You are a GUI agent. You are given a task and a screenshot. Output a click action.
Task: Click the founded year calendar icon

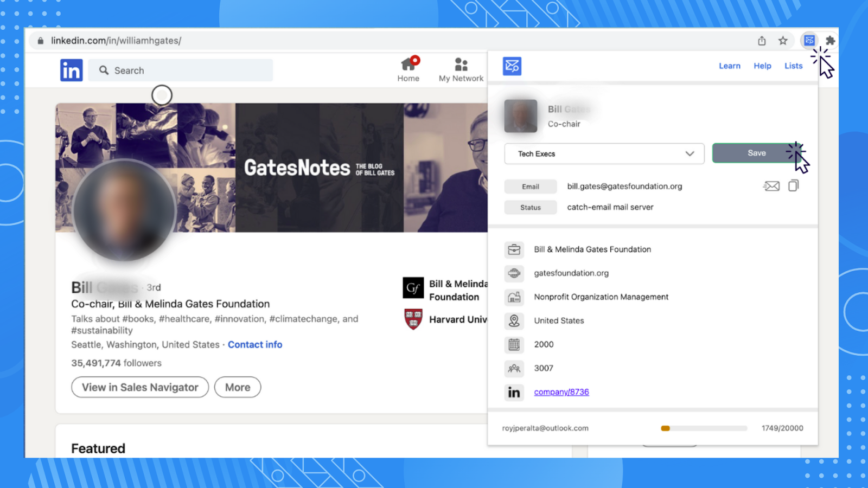point(514,344)
